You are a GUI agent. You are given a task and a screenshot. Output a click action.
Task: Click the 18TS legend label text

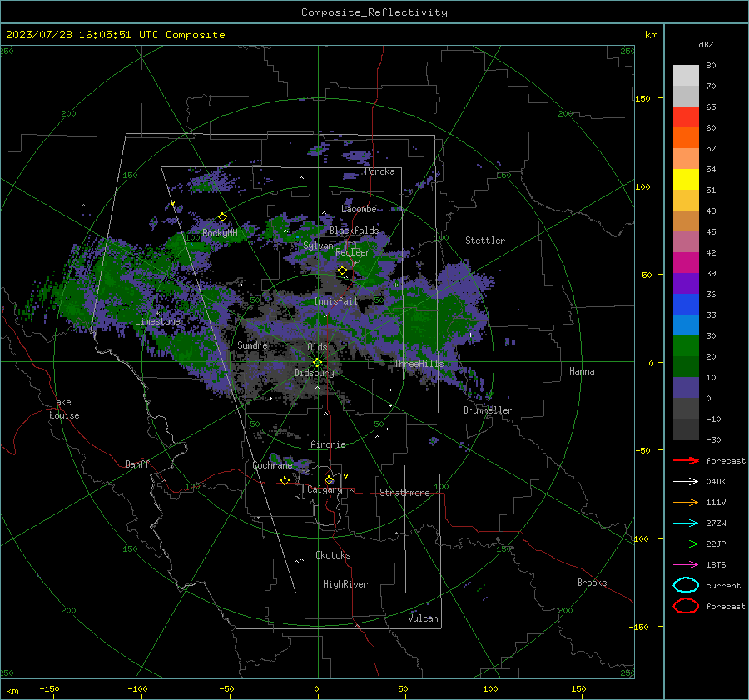point(716,565)
